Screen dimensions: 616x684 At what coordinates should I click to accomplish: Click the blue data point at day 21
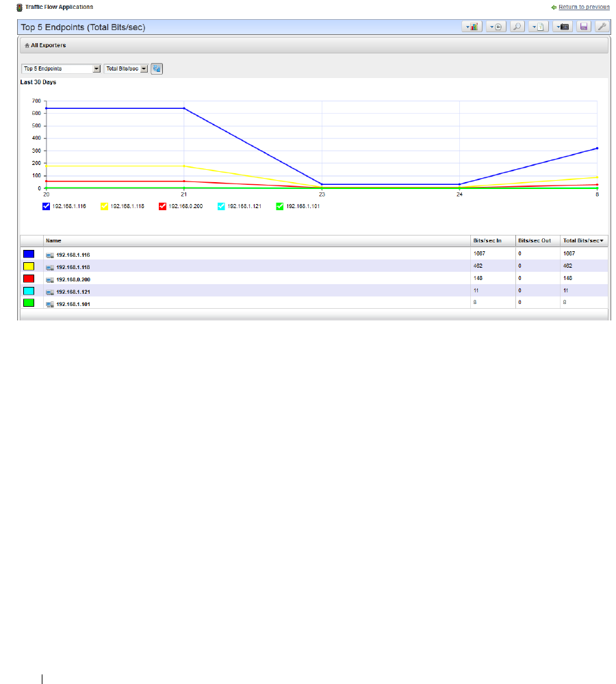click(x=184, y=108)
